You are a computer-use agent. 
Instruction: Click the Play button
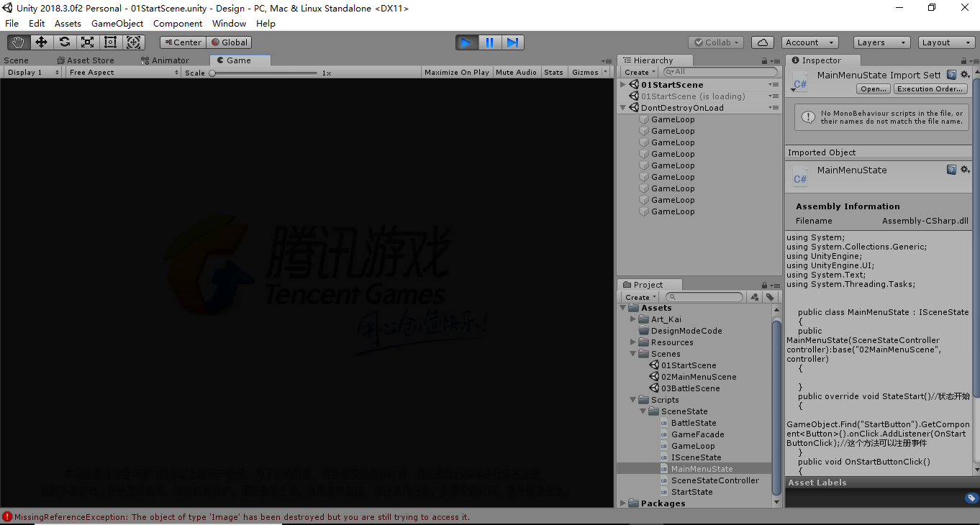466,42
